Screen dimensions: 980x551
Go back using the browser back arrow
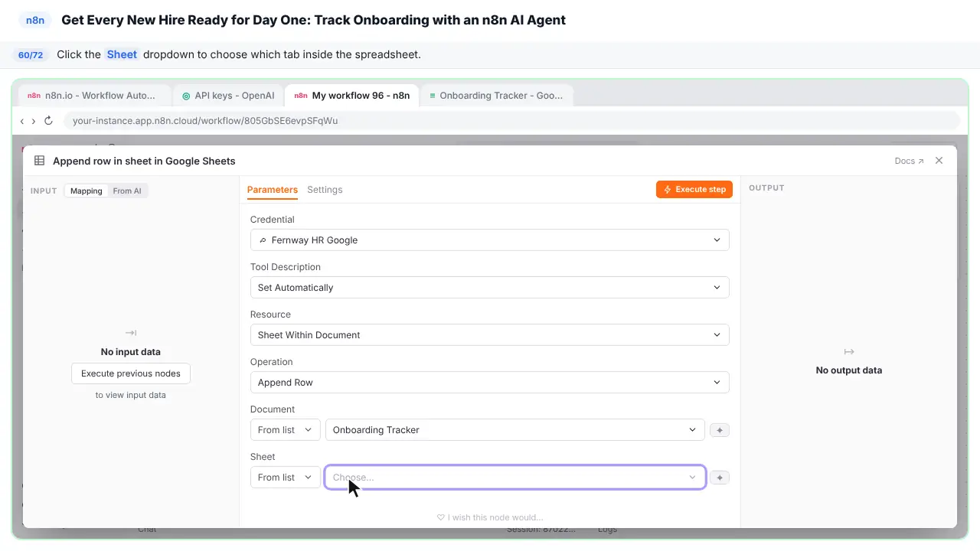(x=22, y=121)
